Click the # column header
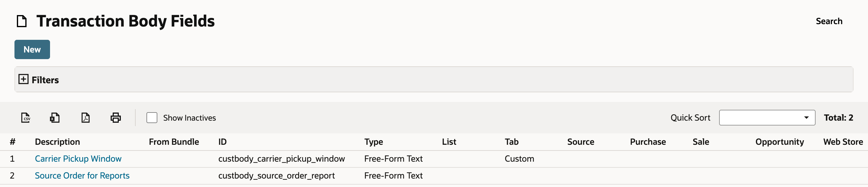 [x=12, y=142]
